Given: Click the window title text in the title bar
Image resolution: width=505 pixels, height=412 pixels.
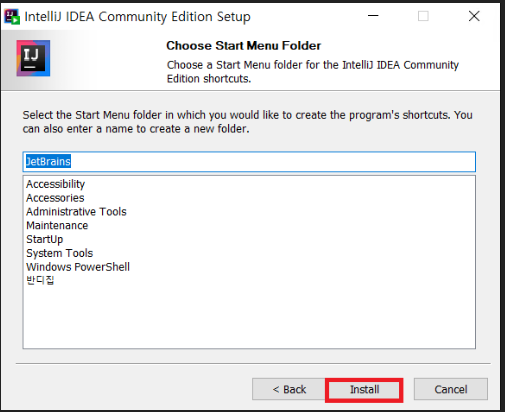Looking at the screenshot, I should [x=137, y=16].
